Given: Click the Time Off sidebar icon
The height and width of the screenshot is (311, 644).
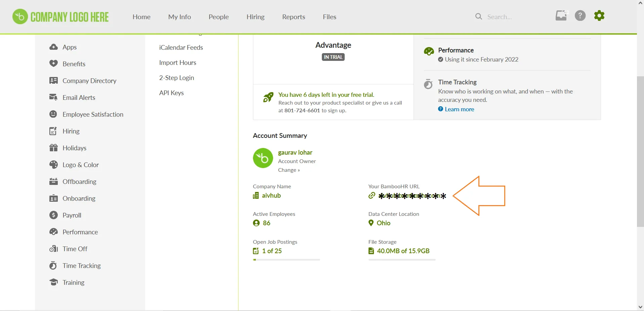Looking at the screenshot, I should [53, 249].
